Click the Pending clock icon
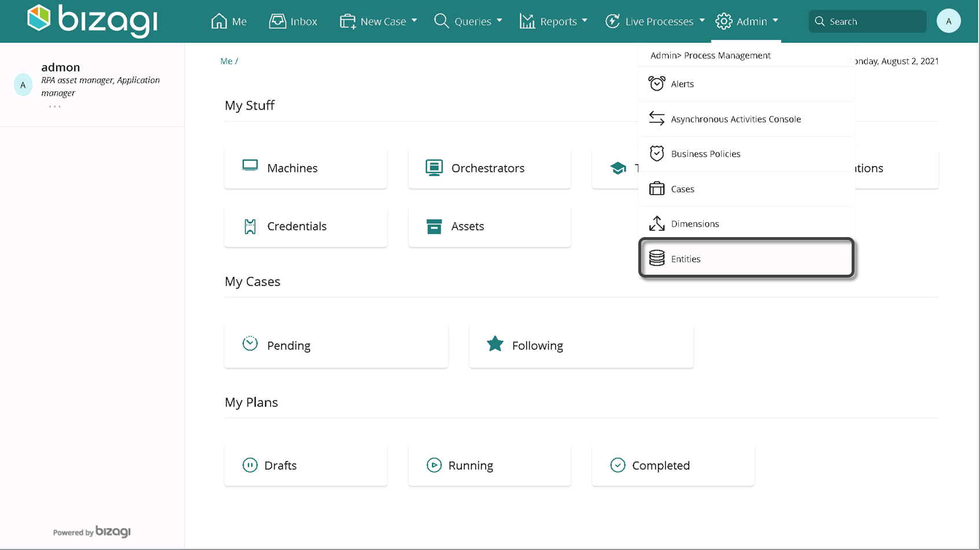Image resolution: width=980 pixels, height=550 pixels. click(250, 344)
